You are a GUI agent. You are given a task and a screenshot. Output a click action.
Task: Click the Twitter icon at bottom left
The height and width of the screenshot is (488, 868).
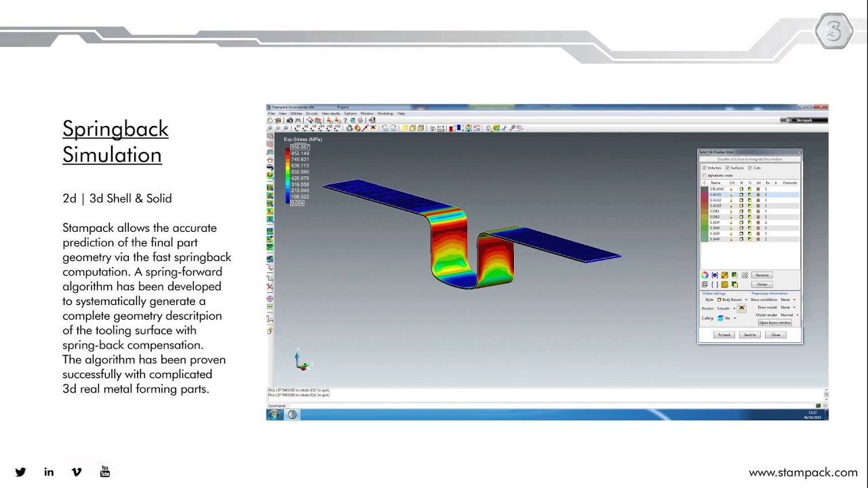tap(20, 472)
